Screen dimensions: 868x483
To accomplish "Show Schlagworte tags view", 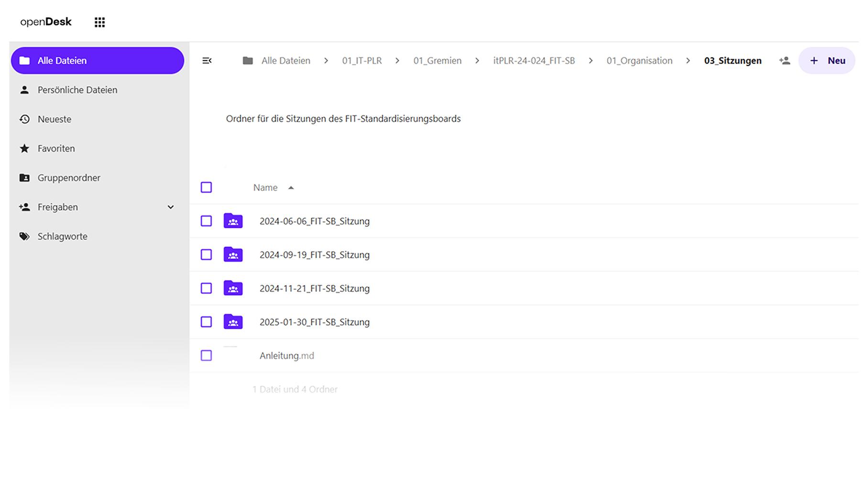I will [x=62, y=236].
